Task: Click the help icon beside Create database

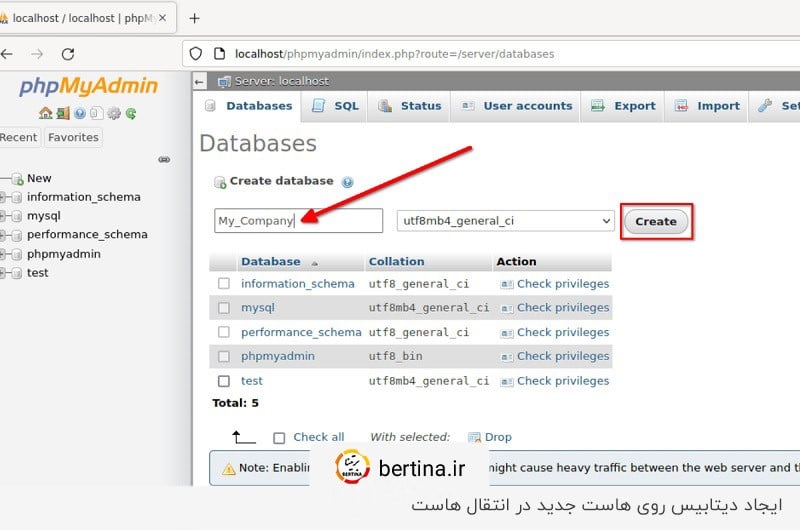Action: 347,182
